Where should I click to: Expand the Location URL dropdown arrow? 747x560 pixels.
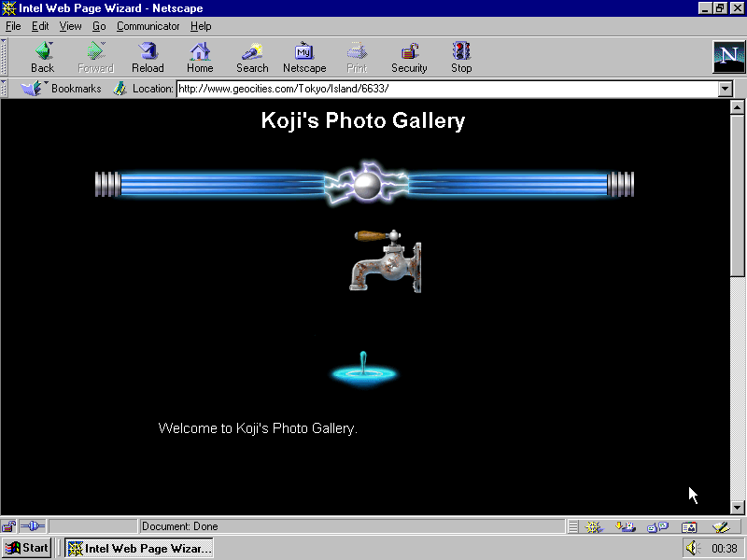pos(726,89)
